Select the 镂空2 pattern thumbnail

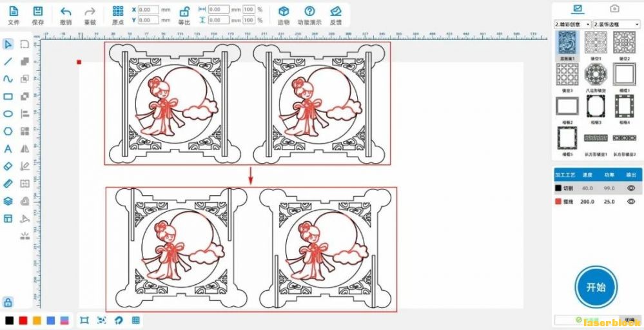click(x=624, y=43)
